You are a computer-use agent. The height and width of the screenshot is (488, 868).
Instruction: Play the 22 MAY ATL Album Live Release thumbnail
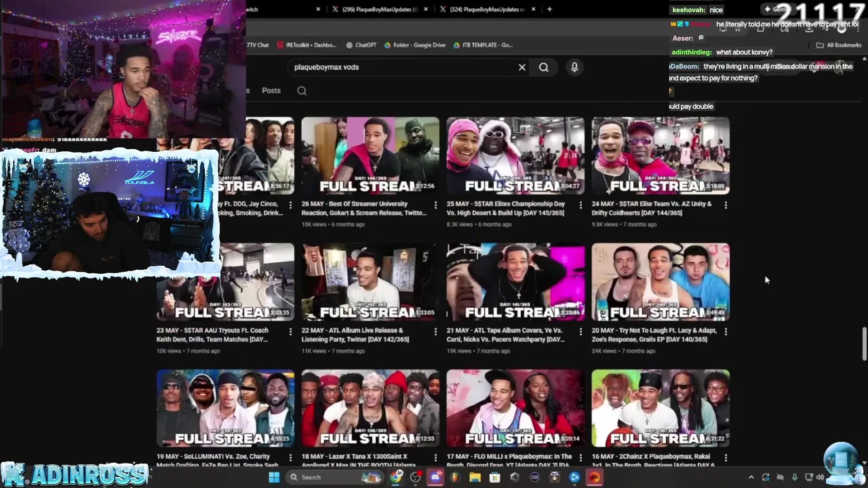[370, 282]
